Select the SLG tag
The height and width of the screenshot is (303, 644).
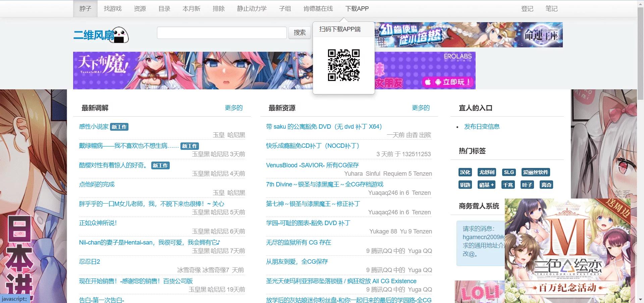pyautogui.click(x=509, y=172)
